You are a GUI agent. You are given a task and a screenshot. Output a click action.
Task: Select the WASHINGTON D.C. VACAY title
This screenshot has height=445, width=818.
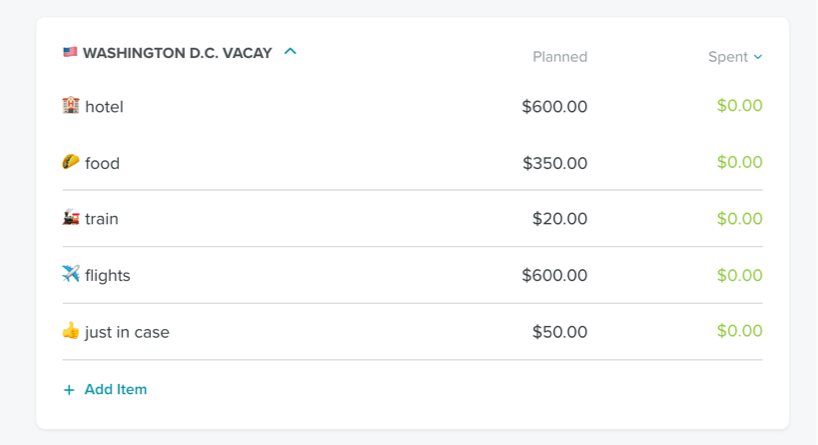coord(177,53)
